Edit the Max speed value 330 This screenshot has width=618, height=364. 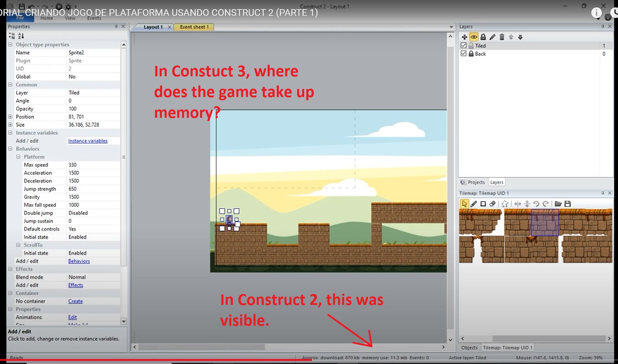pos(93,165)
